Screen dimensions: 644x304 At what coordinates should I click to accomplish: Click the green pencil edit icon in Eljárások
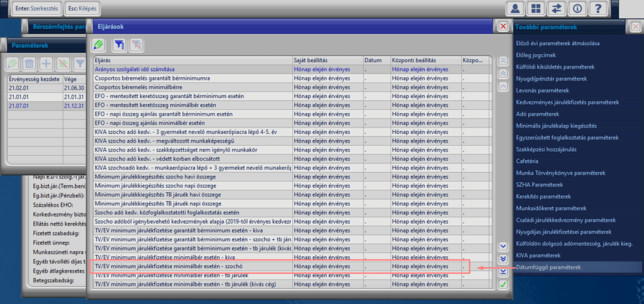[x=99, y=44]
